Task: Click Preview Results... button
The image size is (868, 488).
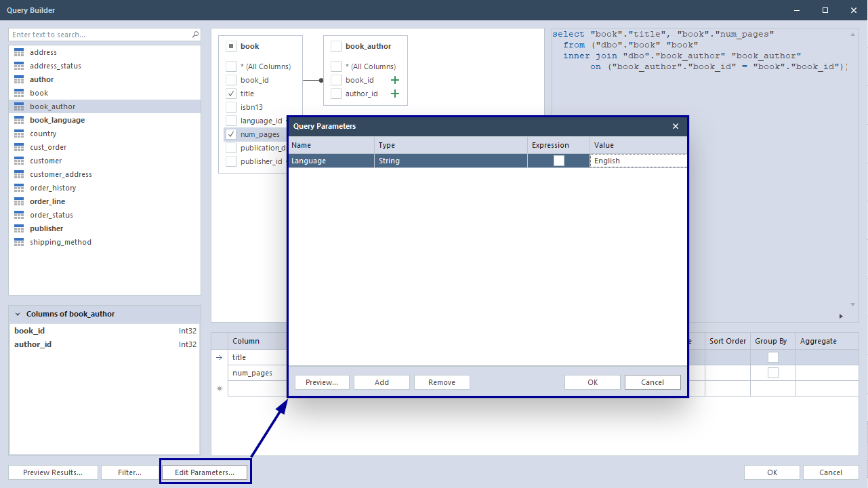Action: (53, 472)
